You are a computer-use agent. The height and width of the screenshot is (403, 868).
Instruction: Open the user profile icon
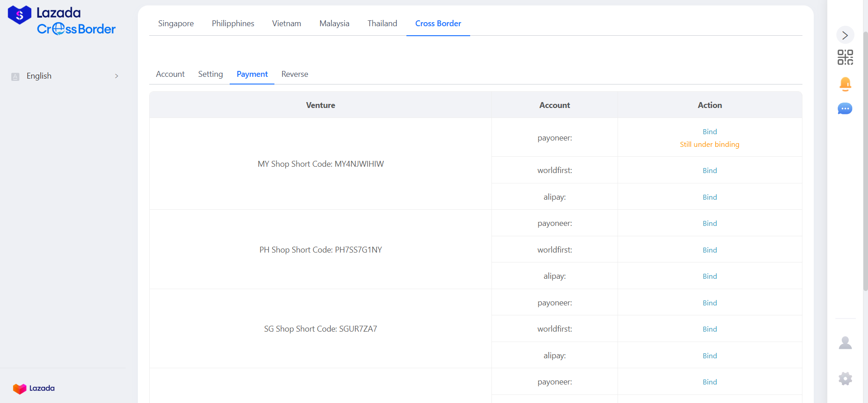coord(845,343)
